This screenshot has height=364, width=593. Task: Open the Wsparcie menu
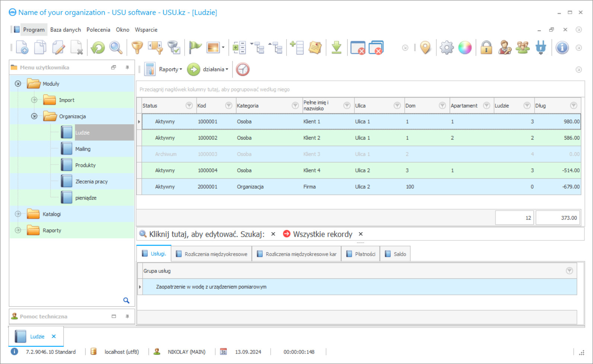click(x=146, y=30)
